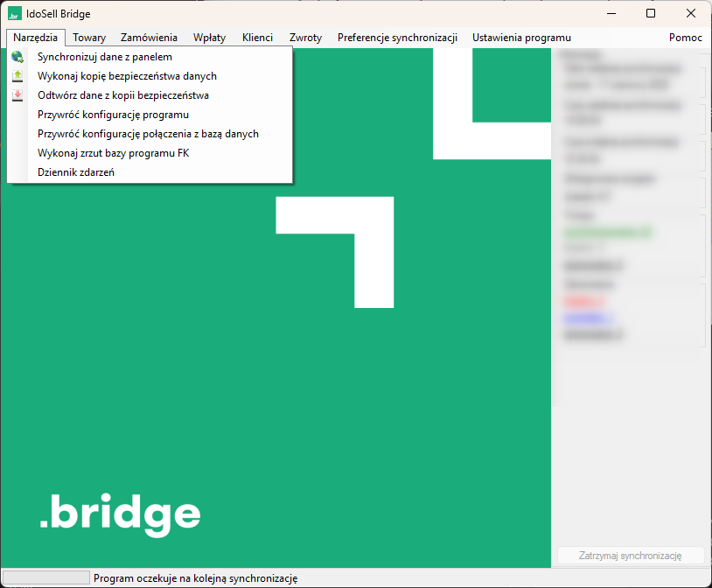Open the Narzędzia menu
This screenshot has height=588, width=712.
pos(35,38)
